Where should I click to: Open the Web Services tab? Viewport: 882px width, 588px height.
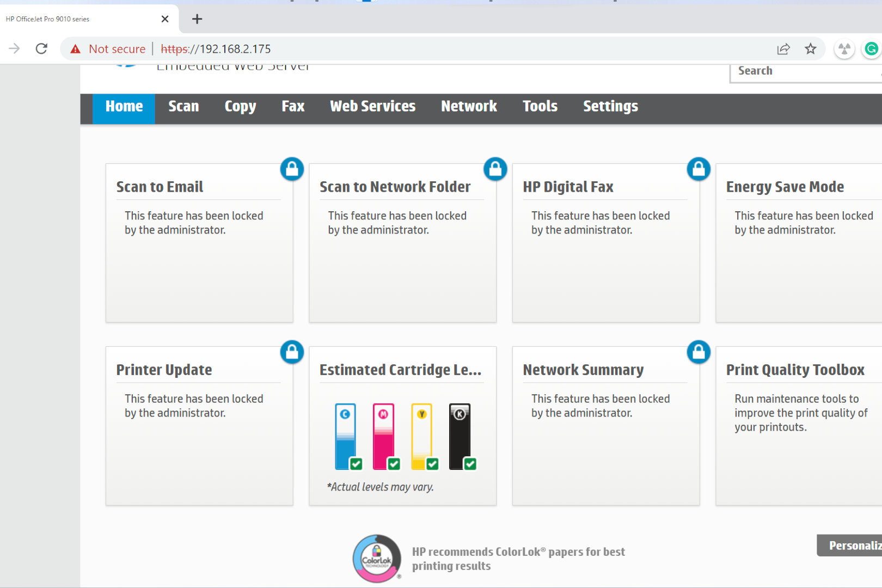click(373, 107)
